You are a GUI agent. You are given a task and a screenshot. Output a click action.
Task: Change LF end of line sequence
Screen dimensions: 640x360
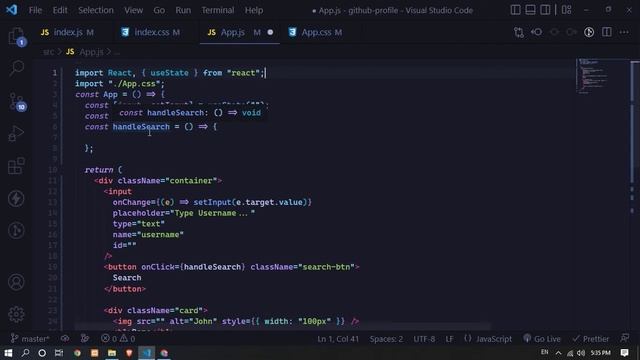point(449,339)
